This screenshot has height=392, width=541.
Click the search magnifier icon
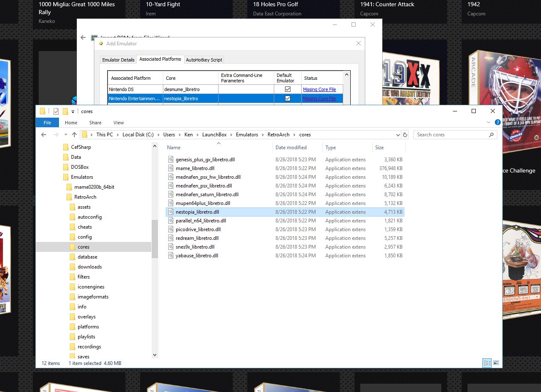point(492,135)
